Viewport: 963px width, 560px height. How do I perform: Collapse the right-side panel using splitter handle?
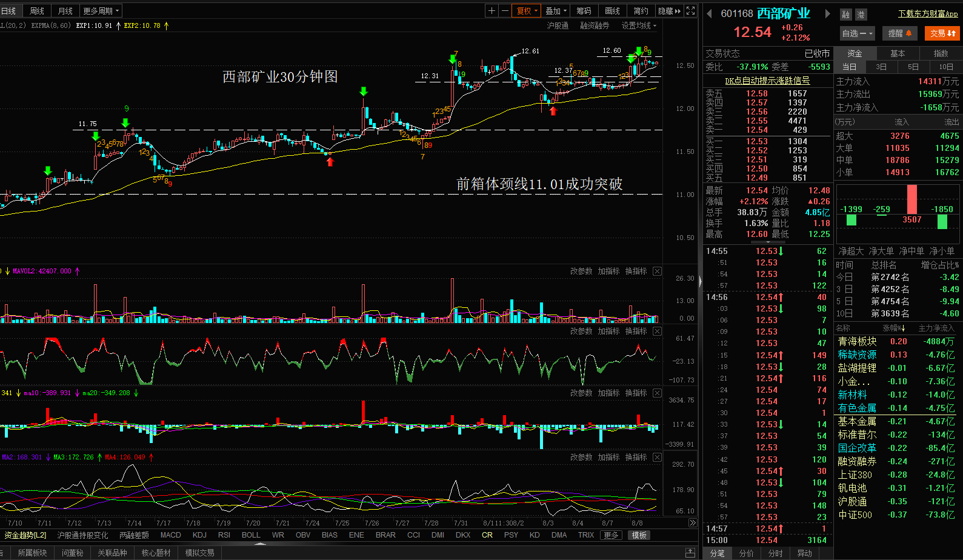pos(700,281)
